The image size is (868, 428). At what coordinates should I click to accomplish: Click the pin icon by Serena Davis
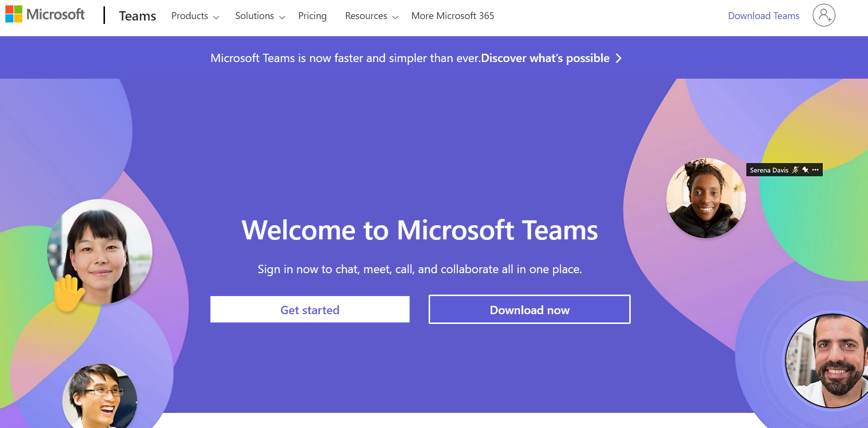[806, 170]
